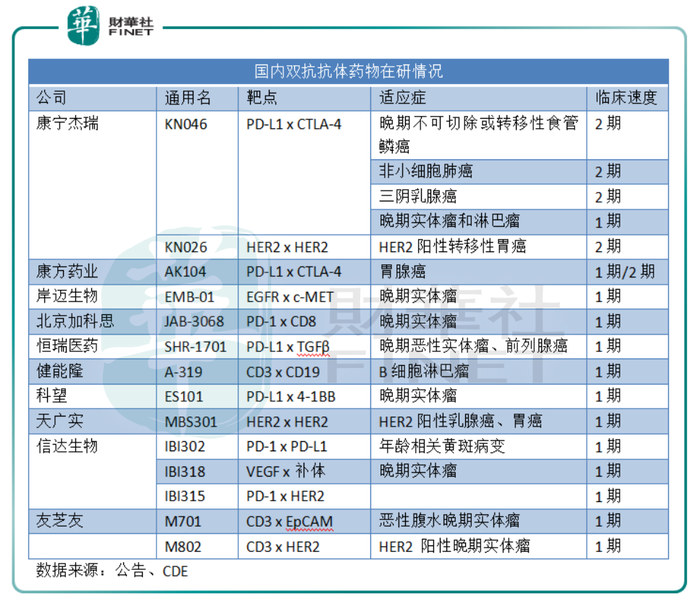The image size is (700, 599).
Task: Select indication 非小细胞肺癌
Action: (x=425, y=171)
